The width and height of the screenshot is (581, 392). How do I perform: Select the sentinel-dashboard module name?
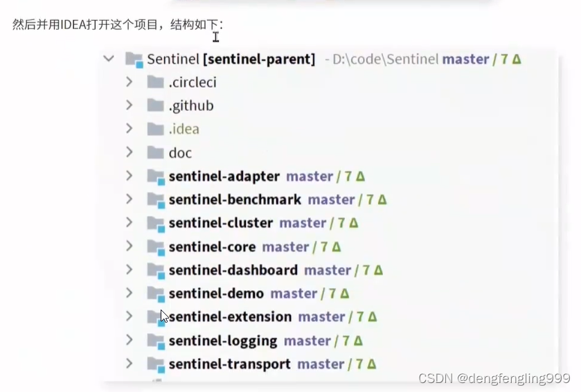233,270
